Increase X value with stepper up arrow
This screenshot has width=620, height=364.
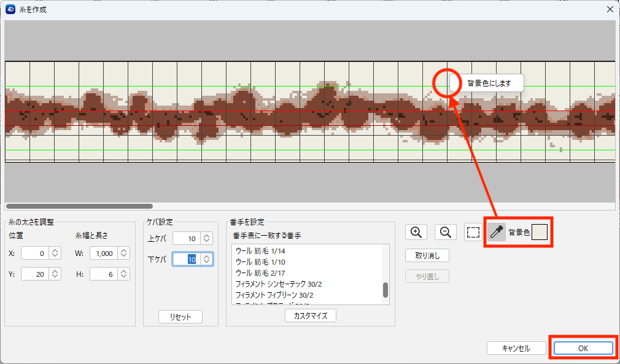tap(55, 250)
